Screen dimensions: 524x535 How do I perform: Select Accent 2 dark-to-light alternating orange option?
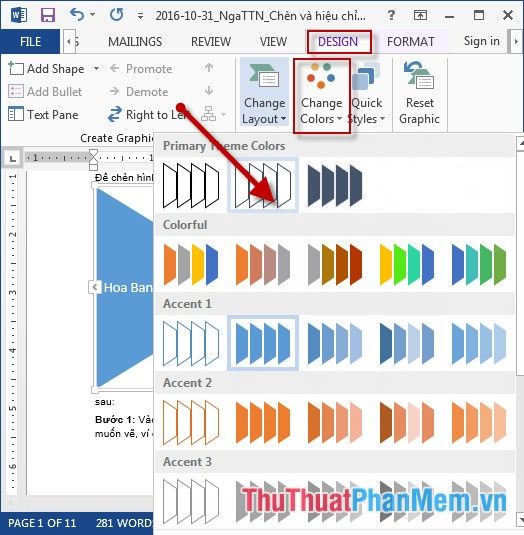407,422
